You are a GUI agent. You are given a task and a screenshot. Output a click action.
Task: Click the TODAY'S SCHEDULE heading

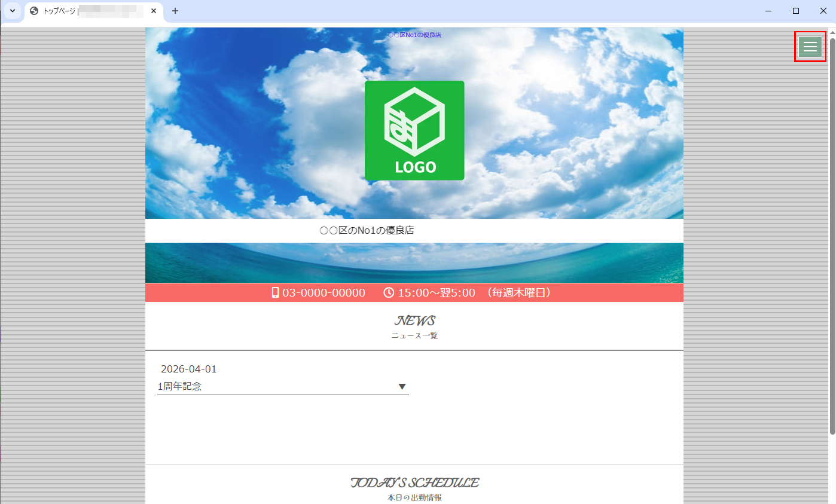[414, 482]
